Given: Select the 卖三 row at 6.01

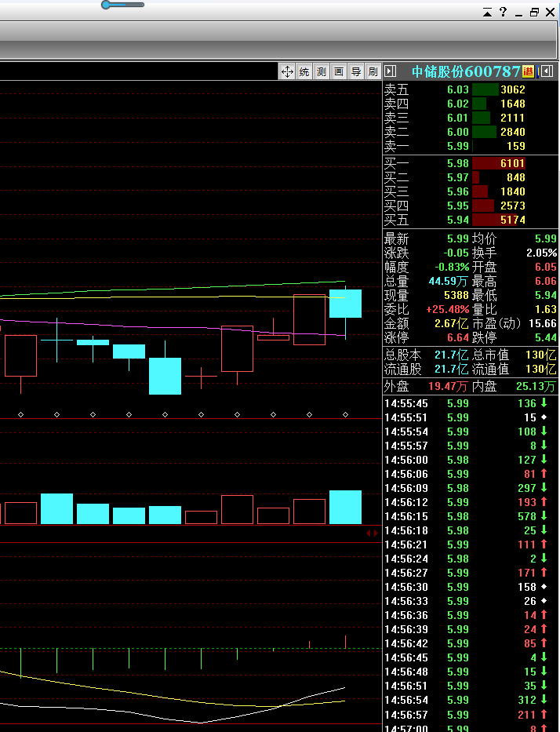Looking at the screenshot, I should 471,118.
